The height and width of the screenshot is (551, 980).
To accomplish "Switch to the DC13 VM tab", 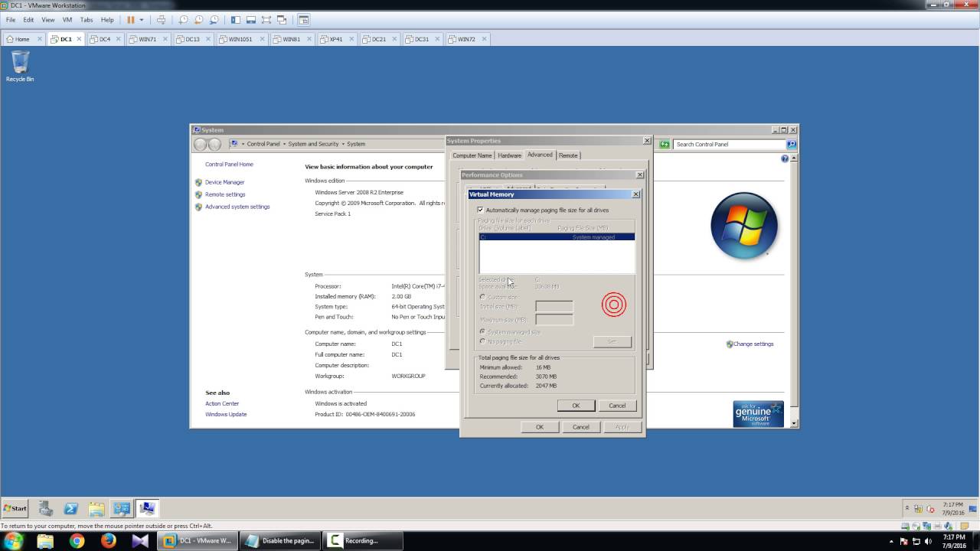I will pyautogui.click(x=191, y=39).
